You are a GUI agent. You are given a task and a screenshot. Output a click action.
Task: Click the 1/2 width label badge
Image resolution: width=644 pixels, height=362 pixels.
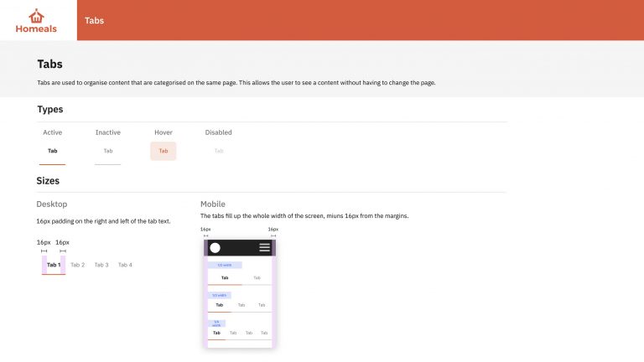click(225, 265)
